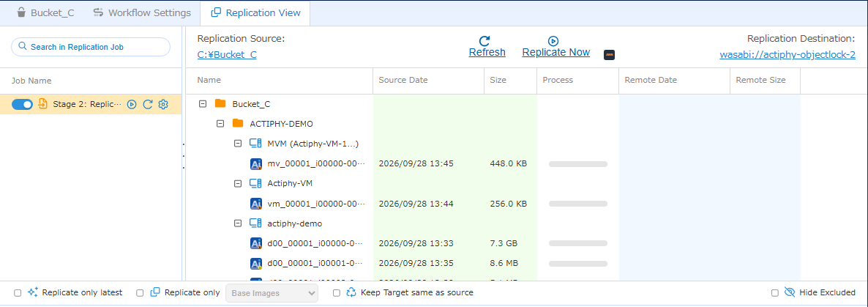
Task: Click the Stage 2 job refresh icon
Action: coord(147,104)
